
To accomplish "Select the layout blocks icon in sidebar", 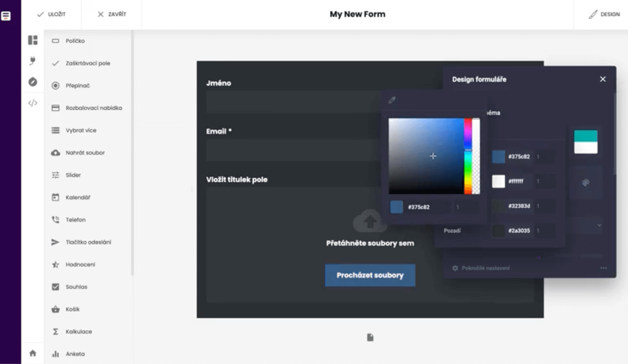I will 33,40.
